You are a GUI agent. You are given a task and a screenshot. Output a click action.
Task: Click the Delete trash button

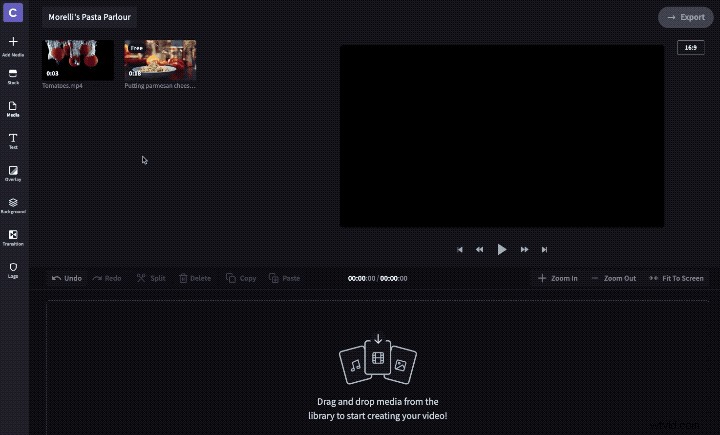pos(195,278)
